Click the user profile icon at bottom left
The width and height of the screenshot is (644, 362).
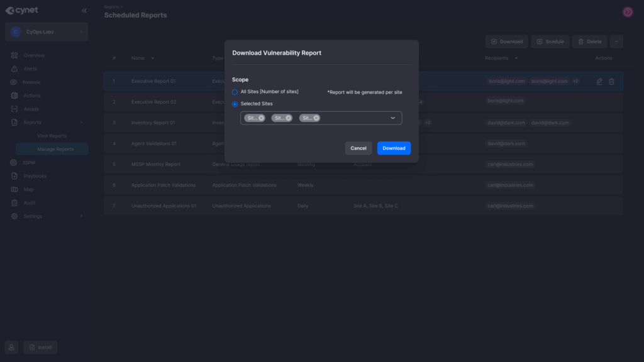tap(11, 348)
